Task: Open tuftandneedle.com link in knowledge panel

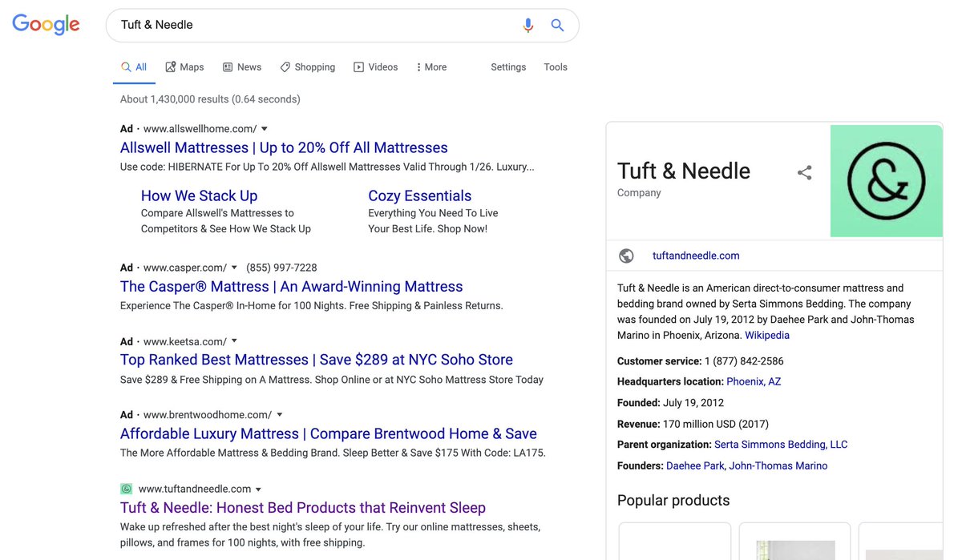Action: coord(696,256)
